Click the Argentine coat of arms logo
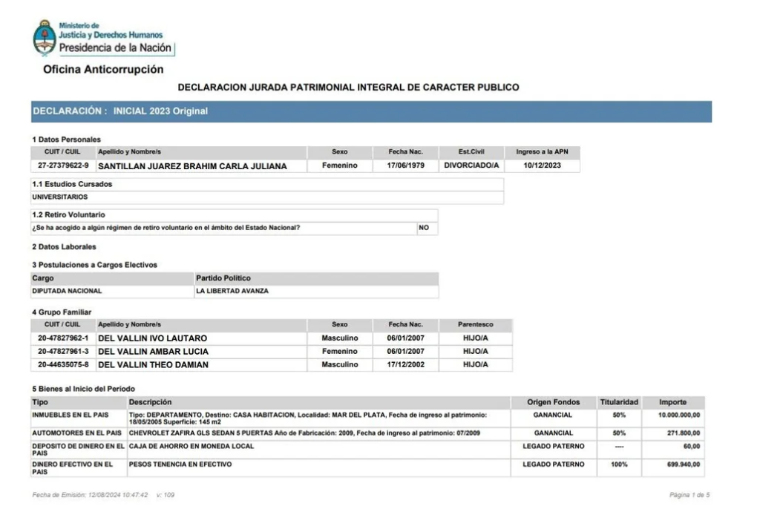 click(44, 39)
